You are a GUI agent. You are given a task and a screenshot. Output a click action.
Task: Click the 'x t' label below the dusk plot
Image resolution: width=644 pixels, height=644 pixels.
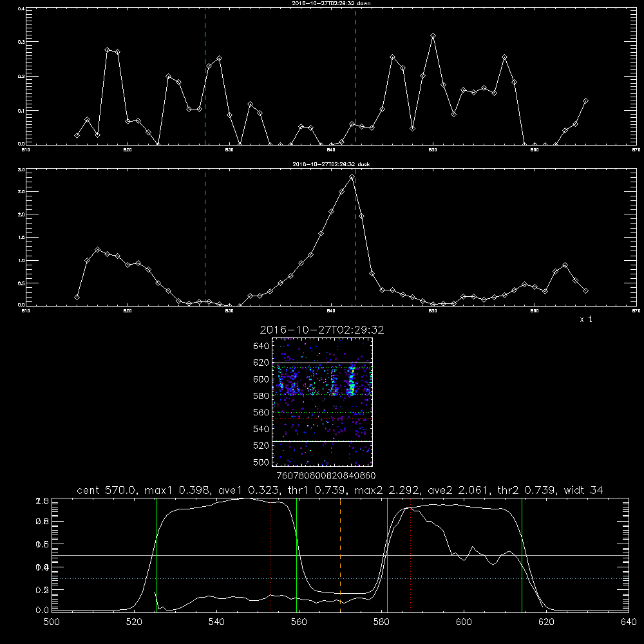[x=585, y=319]
